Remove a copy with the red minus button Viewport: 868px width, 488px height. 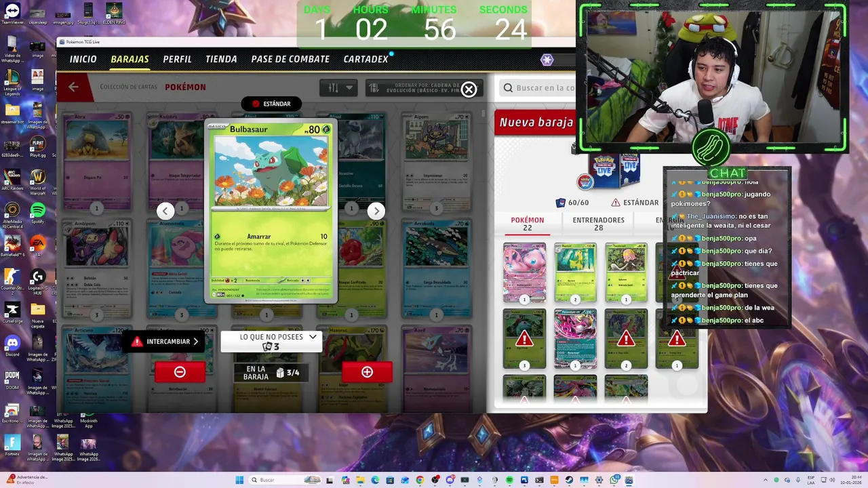pos(180,372)
